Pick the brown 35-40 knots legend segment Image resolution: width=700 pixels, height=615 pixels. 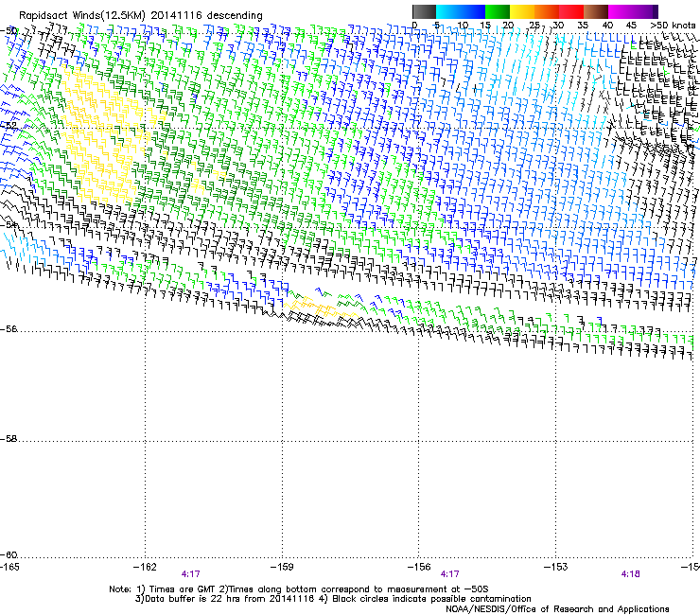pos(596,11)
